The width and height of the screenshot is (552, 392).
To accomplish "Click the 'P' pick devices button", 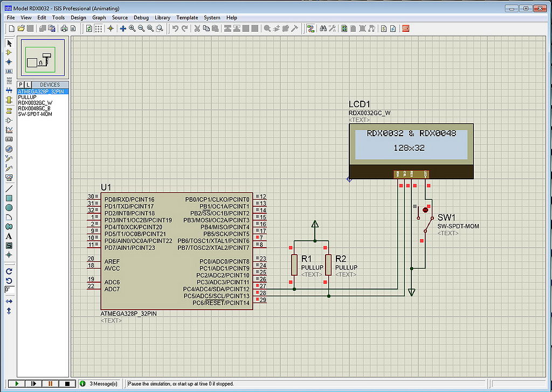I will 20,85.
